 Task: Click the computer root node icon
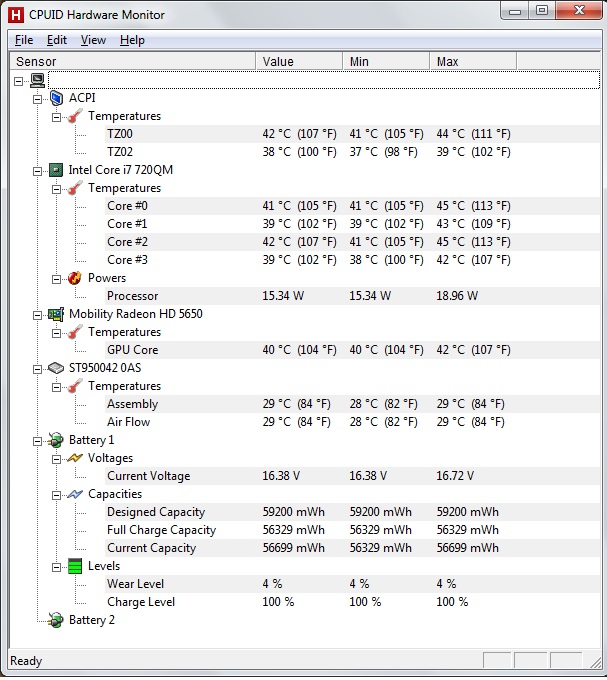[37, 81]
